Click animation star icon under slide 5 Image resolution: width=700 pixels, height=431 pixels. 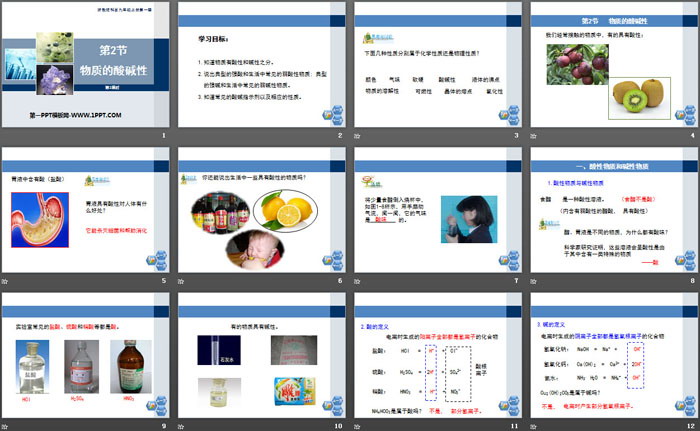click(4, 281)
